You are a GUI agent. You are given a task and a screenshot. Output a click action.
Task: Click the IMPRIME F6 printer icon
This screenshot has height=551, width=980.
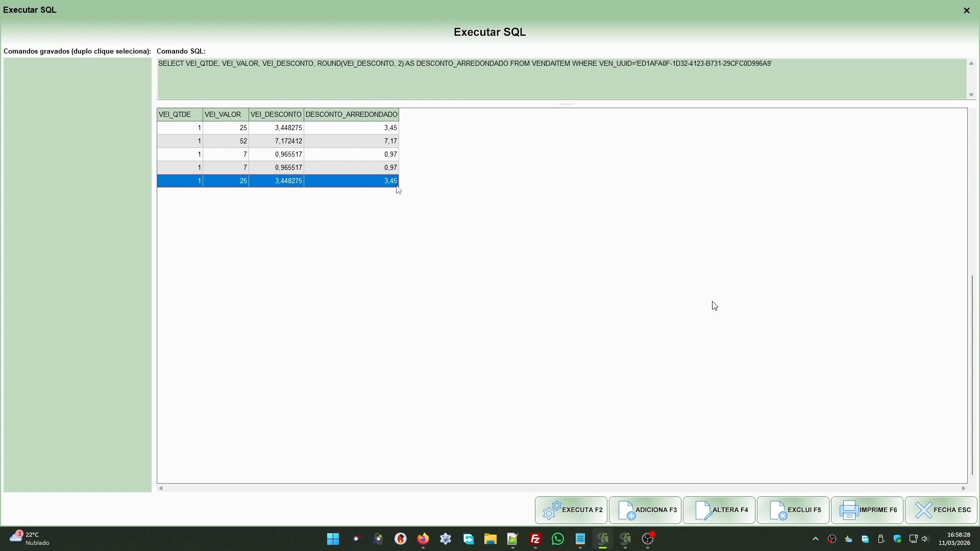point(849,510)
